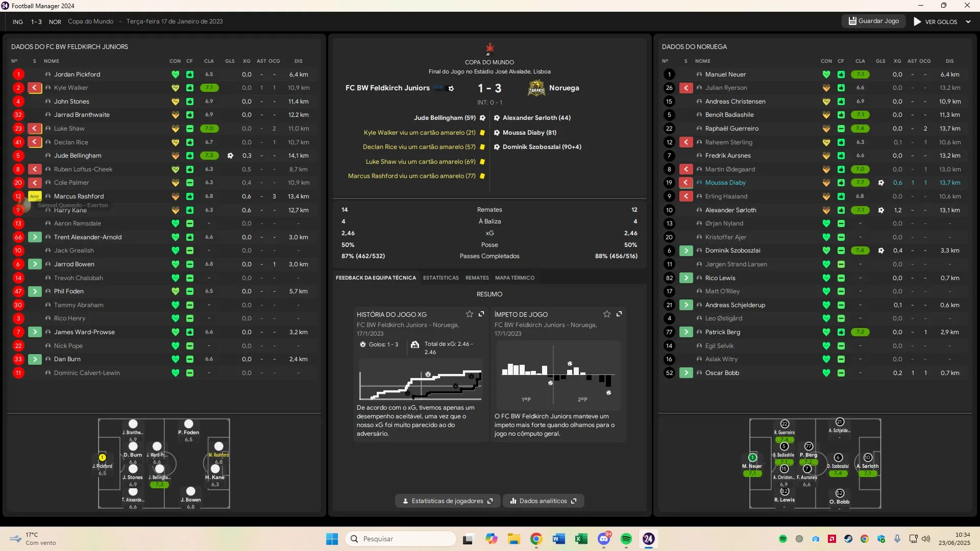Click the Guardar Jogo save icon button

(x=874, y=21)
